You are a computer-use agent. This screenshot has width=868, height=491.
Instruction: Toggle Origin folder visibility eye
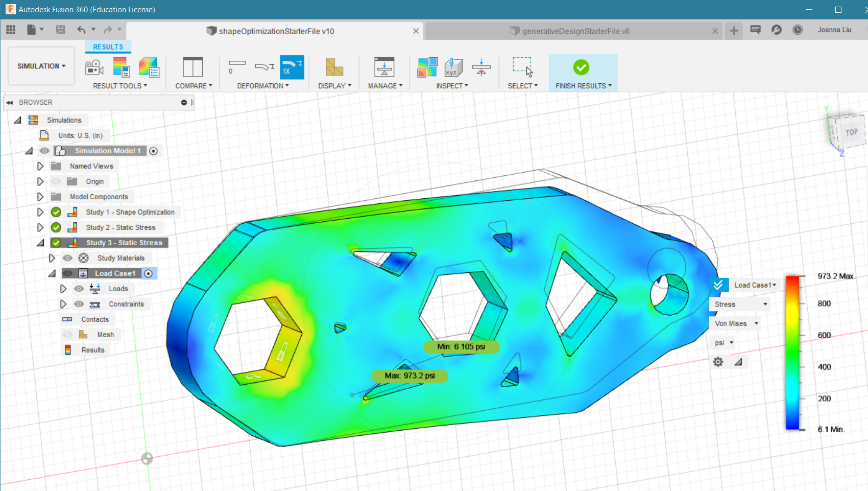56,181
